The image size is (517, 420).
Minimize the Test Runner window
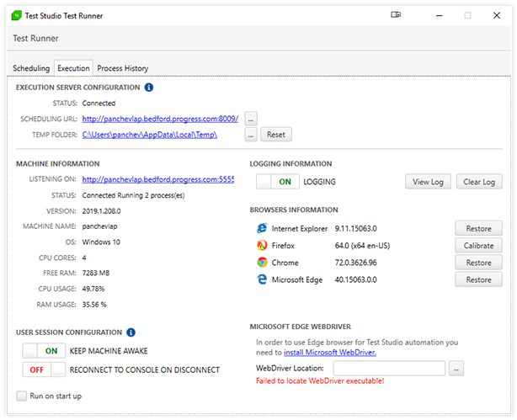click(x=440, y=15)
